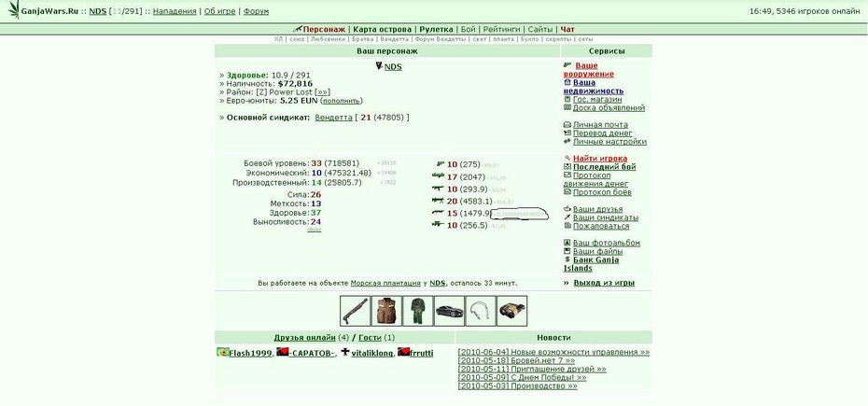868x406 pixels.
Task: Click the icon before Ваши друзья
Action: pyautogui.click(x=567, y=209)
